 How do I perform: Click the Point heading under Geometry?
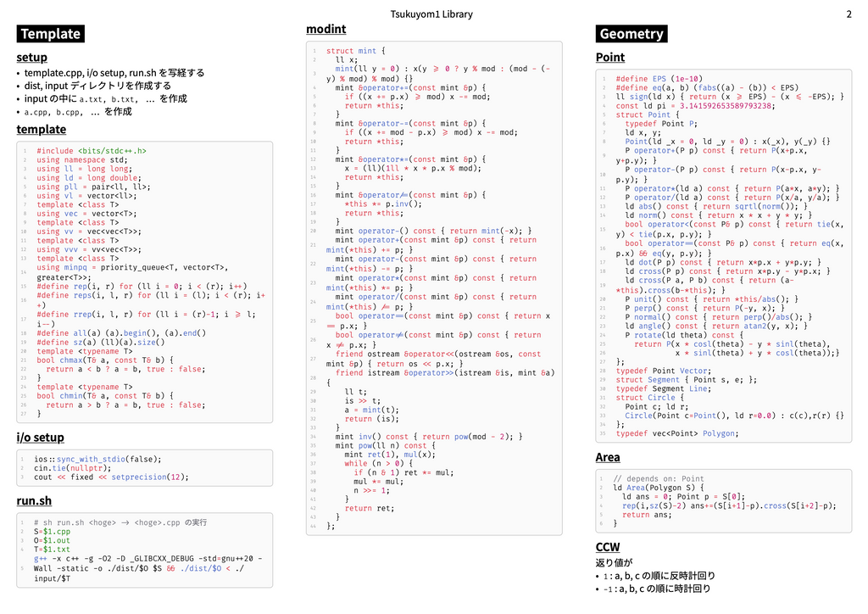click(x=610, y=58)
